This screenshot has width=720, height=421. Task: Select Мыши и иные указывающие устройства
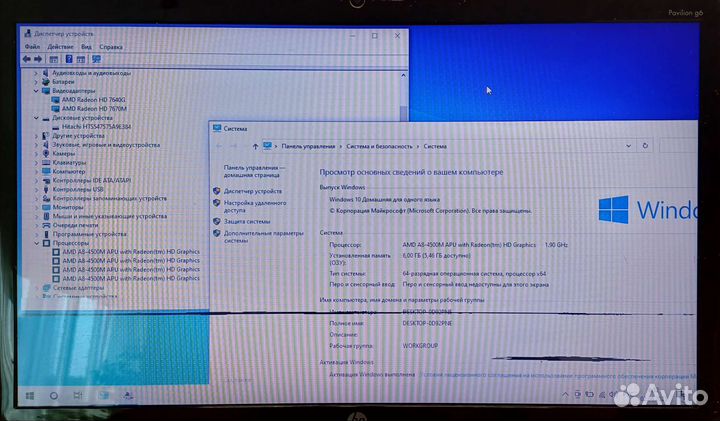110,216
